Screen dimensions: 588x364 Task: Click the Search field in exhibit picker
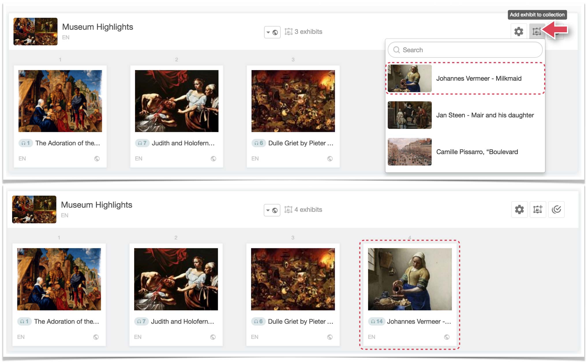(x=465, y=50)
